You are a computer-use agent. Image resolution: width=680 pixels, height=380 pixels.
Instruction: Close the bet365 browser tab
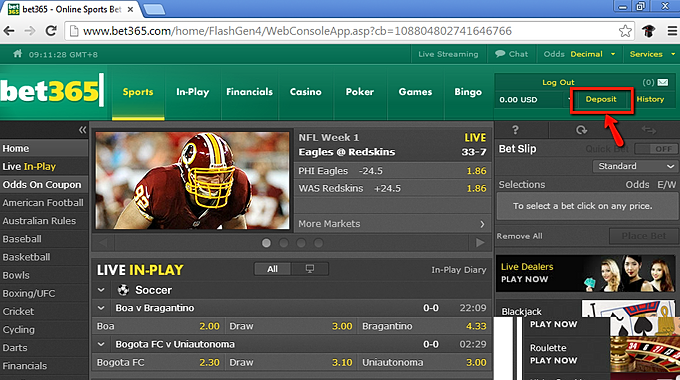[x=130, y=9]
